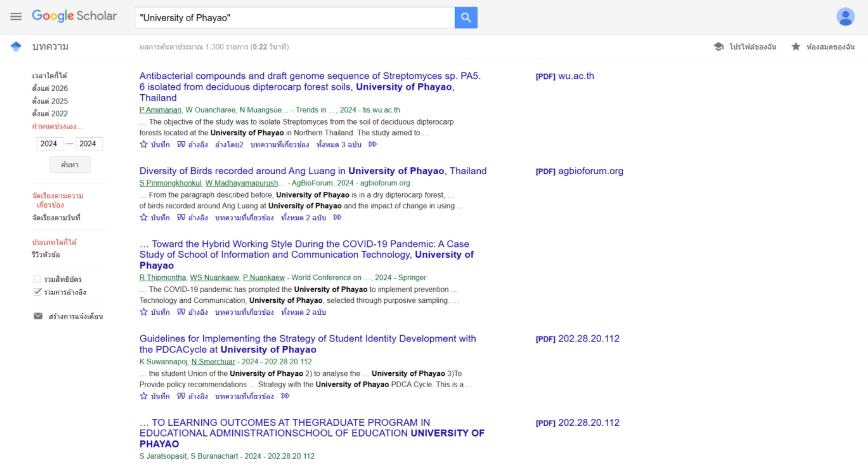Open author W Madhayamapurush profile

[x=241, y=183]
